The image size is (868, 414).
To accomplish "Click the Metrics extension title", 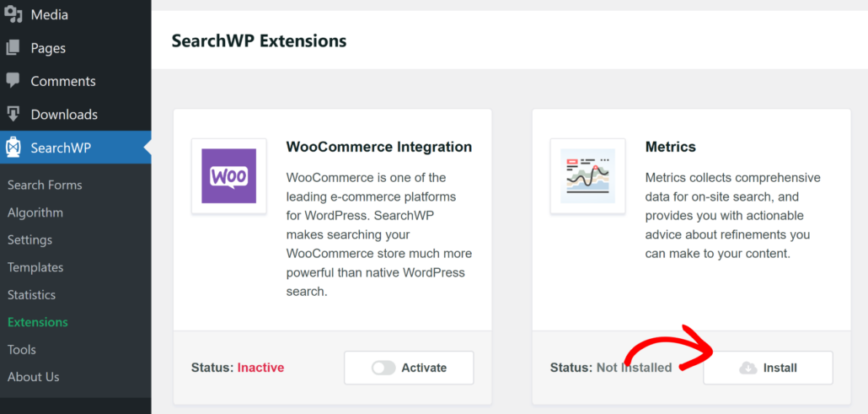I will click(x=670, y=147).
